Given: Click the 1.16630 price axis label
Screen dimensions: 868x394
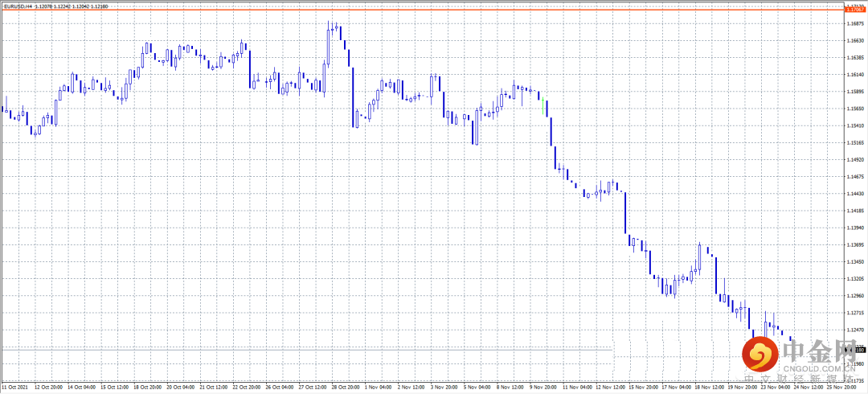Looking at the screenshot, I should [857, 40].
